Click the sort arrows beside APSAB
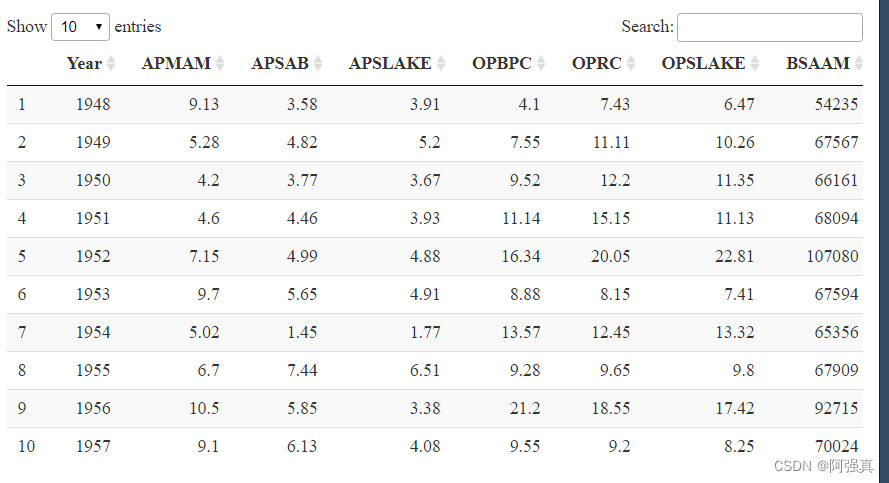Screen dimensions: 889x483 pos(318,64)
